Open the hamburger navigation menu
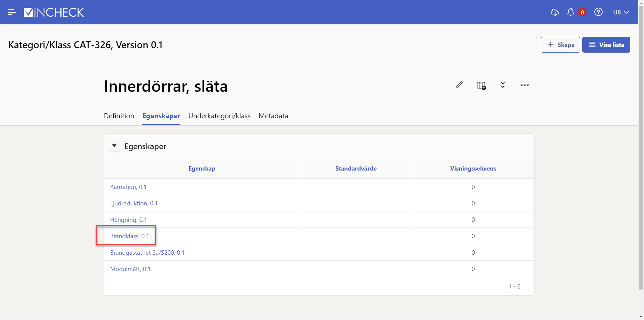 (x=12, y=12)
